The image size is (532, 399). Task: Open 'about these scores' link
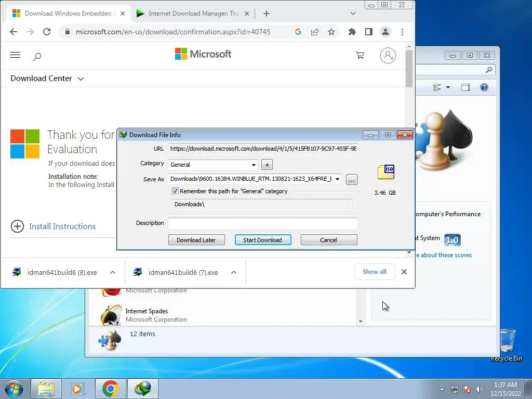click(x=443, y=255)
